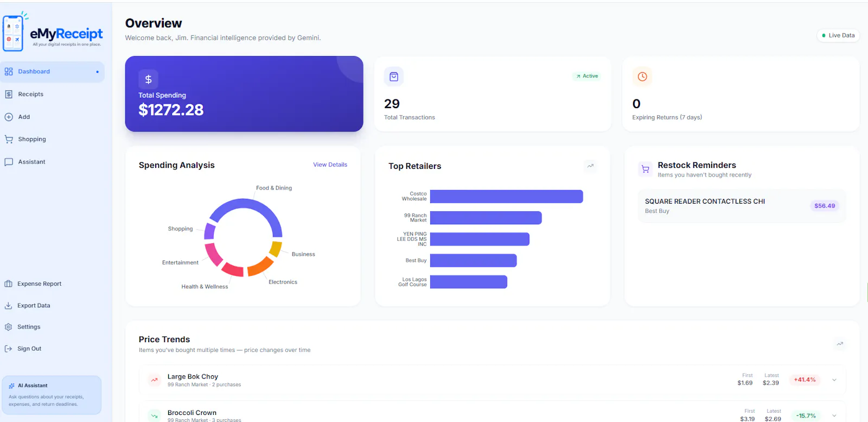Click the Dashboard grid icon in sidebar

pyautogui.click(x=9, y=72)
